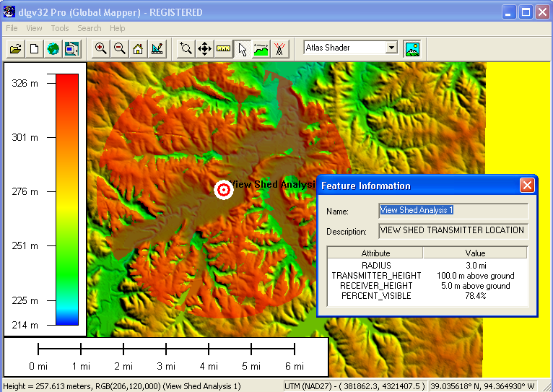Maximize the dlgv32 Pro window
Screen dimensions: 553x392
[526, 12]
